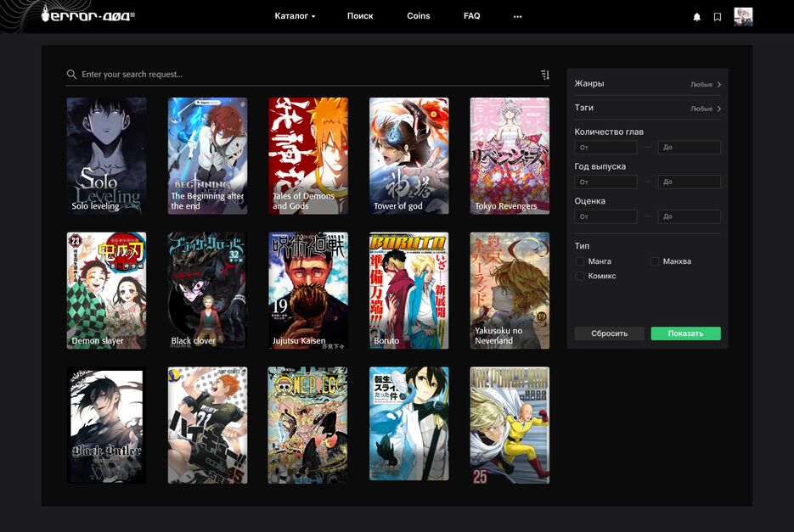Screen dimensions: 794x532
Task: Click the chapter count От field
Action: [605, 148]
